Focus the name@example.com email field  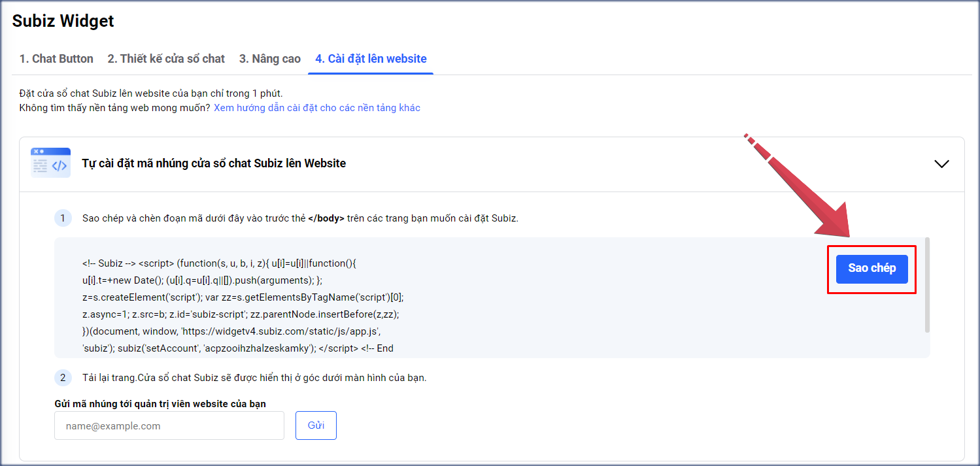coord(169,425)
